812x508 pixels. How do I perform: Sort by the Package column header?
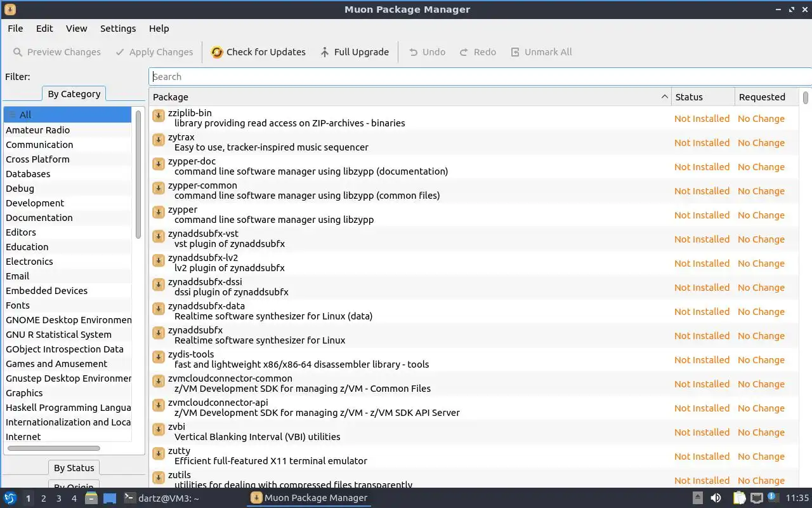pos(410,97)
